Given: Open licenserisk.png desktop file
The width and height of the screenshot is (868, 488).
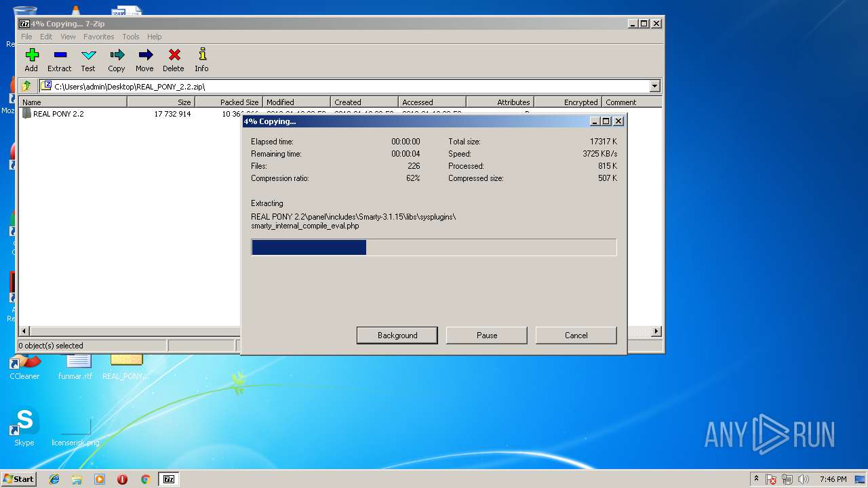Looking at the screenshot, I should (x=75, y=432).
